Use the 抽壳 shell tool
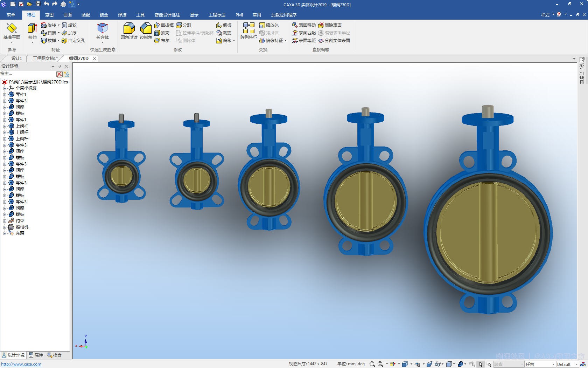 tap(162, 33)
